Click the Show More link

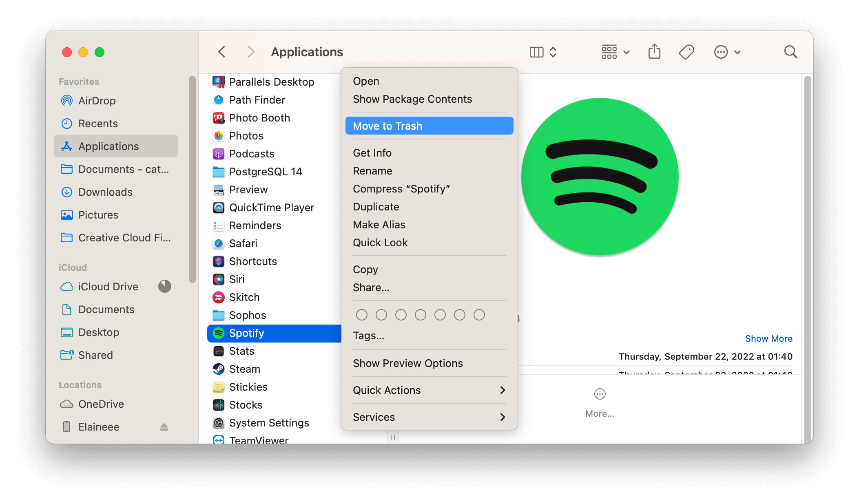pos(768,338)
